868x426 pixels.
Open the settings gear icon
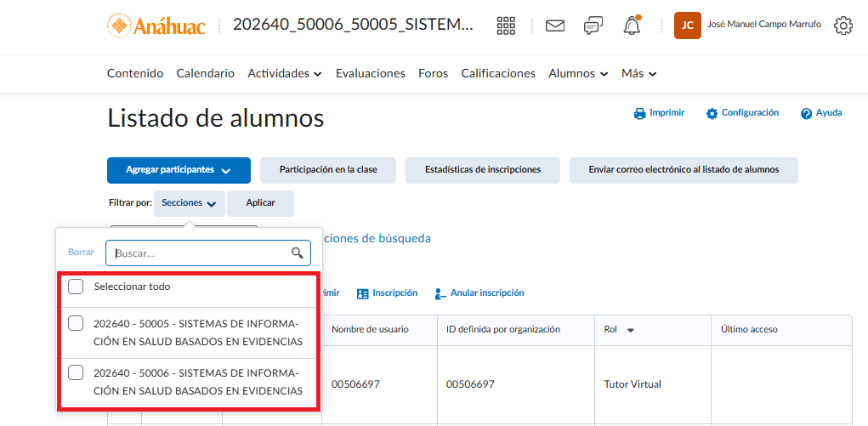[x=843, y=26]
